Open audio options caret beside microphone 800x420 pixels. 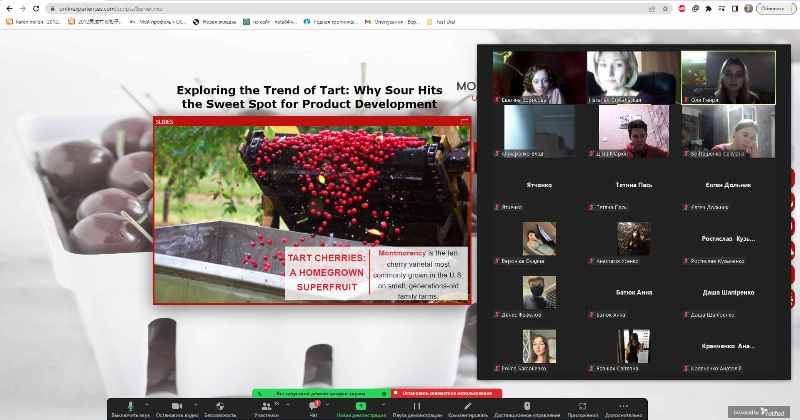pyautogui.click(x=147, y=405)
